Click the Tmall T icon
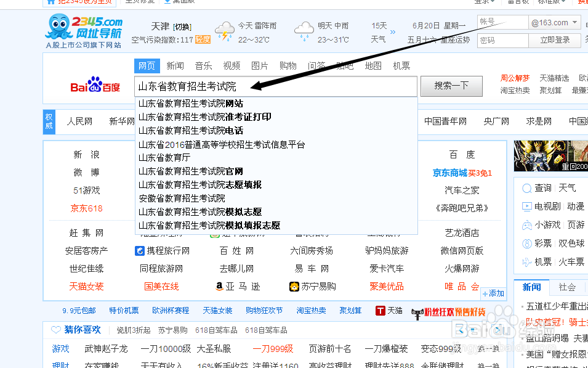 (381, 311)
